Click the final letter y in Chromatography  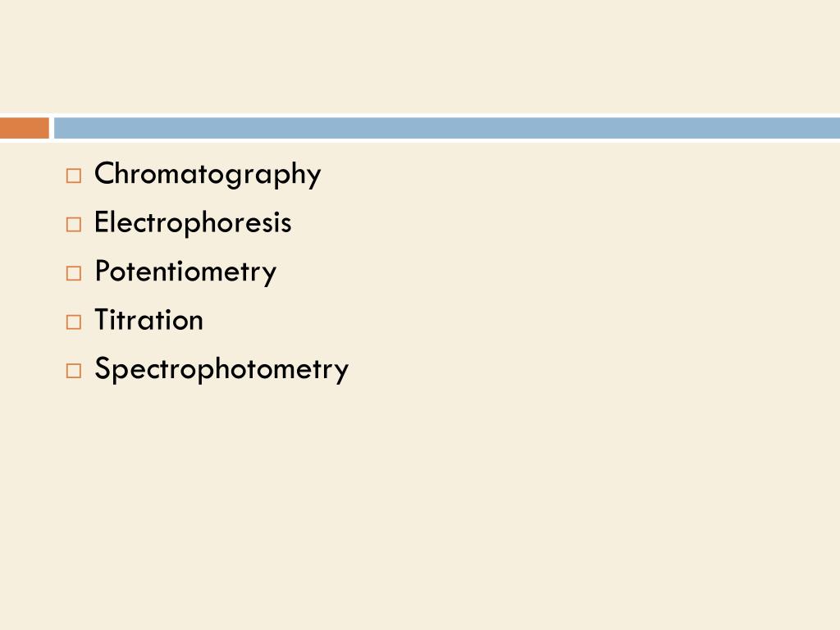(x=314, y=178)
